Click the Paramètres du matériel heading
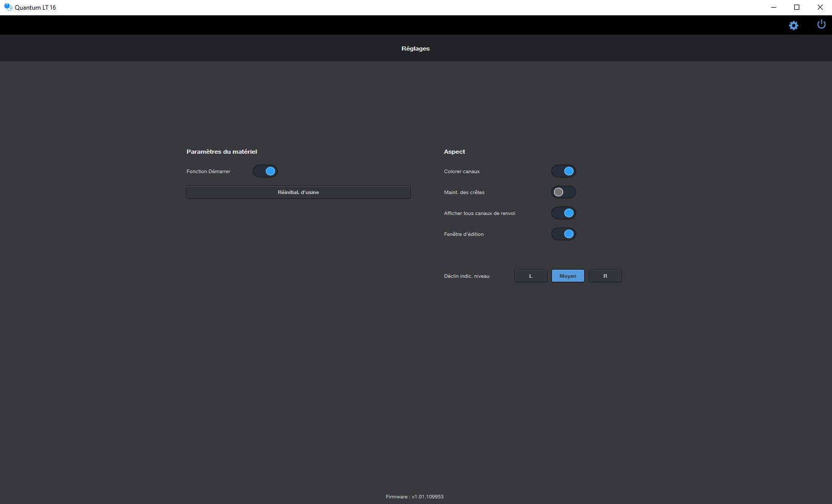The height and width of the screenshot is (504, 832). click(222, 152)
